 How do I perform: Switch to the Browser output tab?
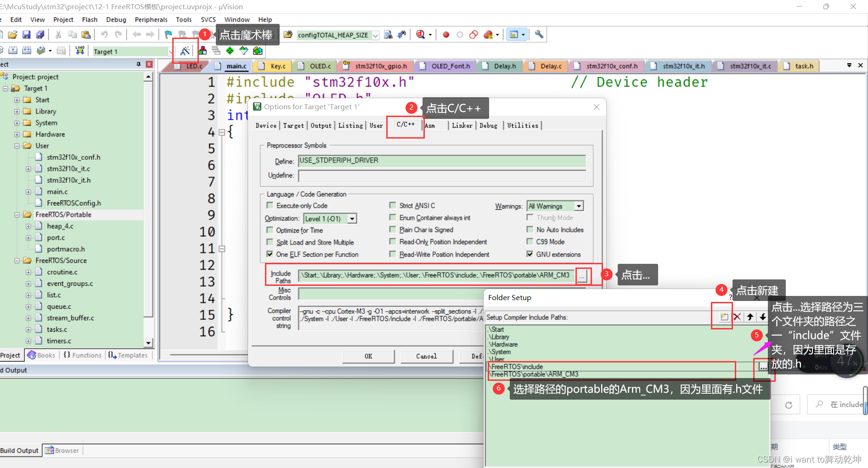click(62, 451)
